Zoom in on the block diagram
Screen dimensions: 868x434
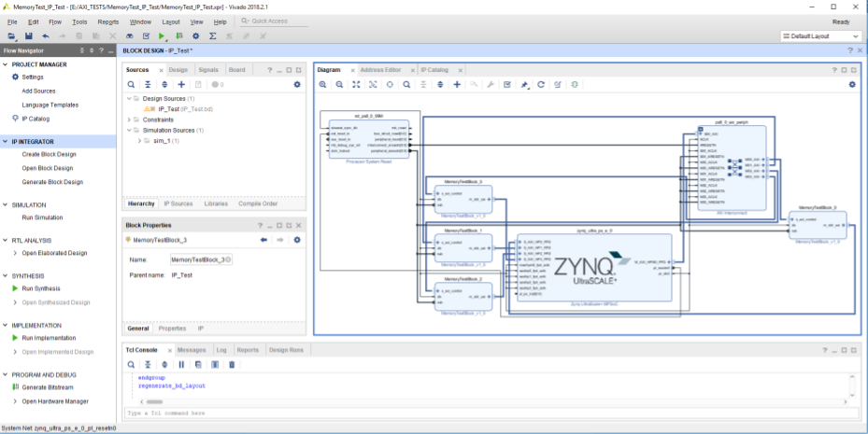[322, 85]
